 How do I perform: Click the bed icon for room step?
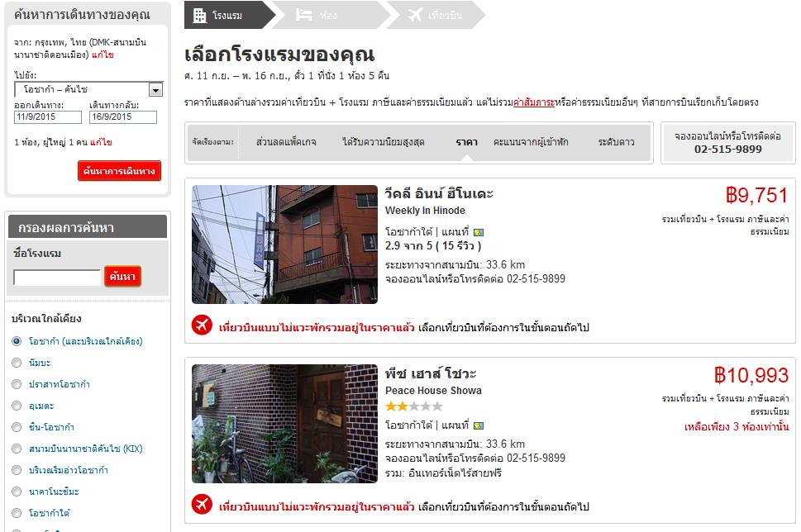click(x=304, y=16)
